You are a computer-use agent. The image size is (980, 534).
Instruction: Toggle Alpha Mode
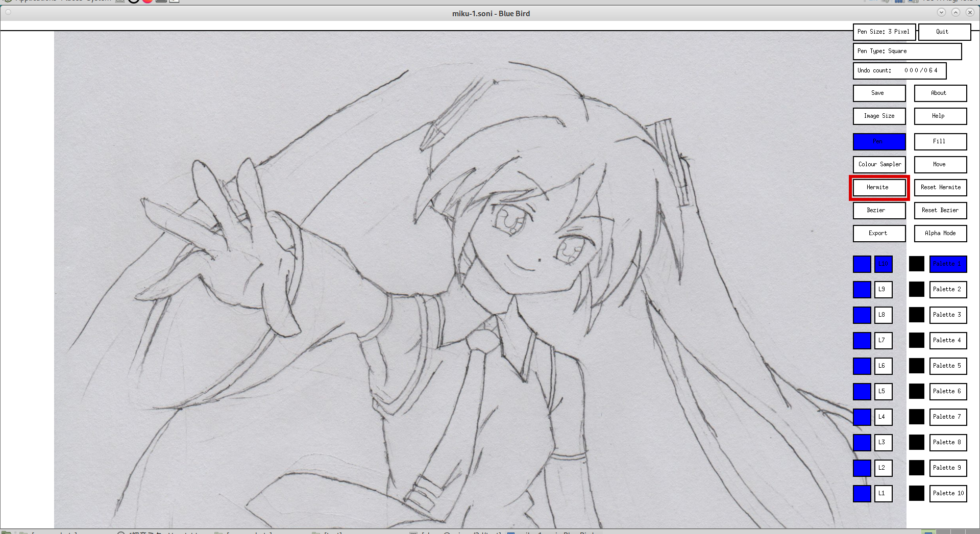[940, 233]
